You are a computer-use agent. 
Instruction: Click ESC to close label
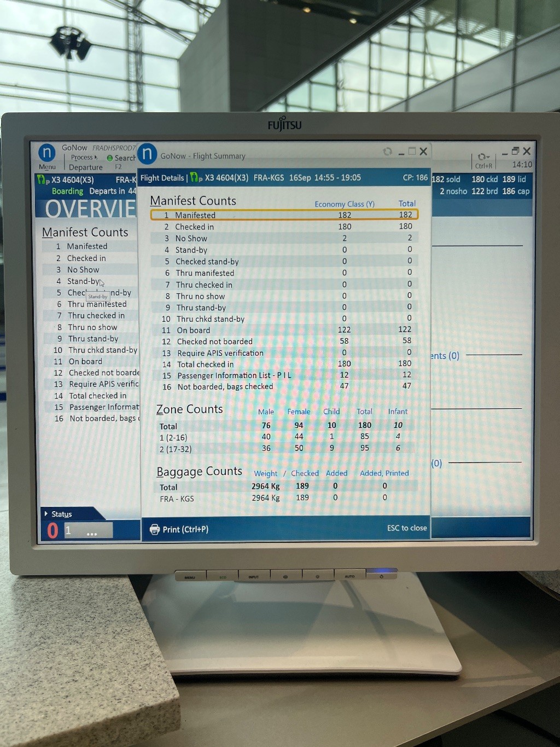coord(406,528)
